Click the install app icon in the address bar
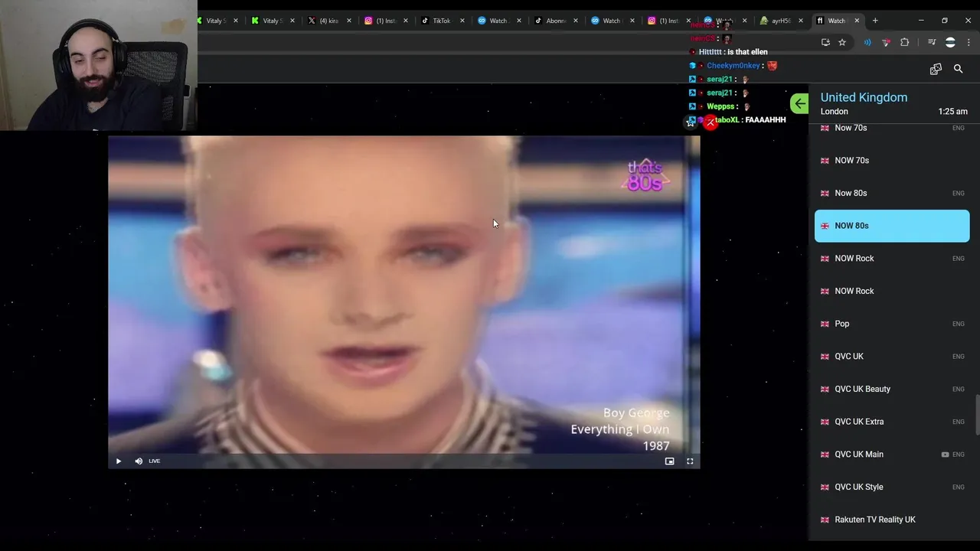The width and height of the screenshot is (980, 551). (x=825, y=43)
